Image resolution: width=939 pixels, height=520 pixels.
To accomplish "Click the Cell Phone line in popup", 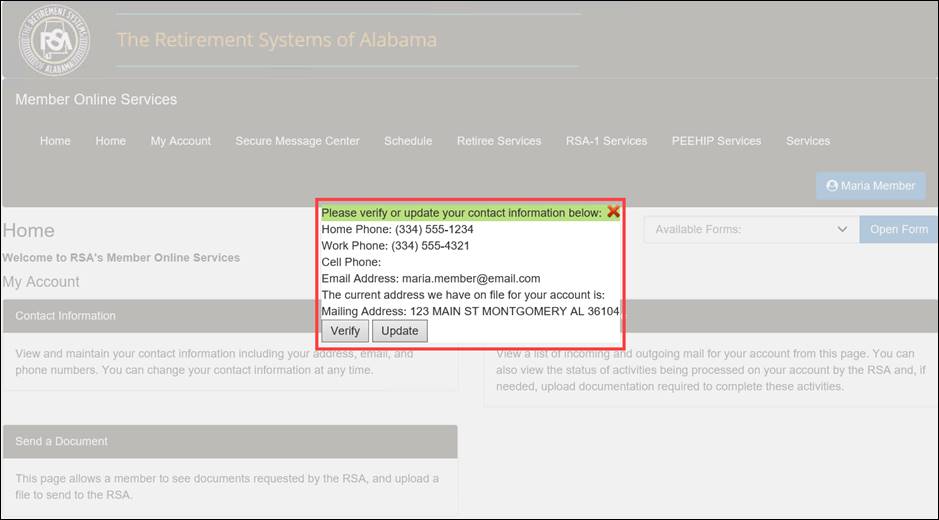I will point(351,262).
